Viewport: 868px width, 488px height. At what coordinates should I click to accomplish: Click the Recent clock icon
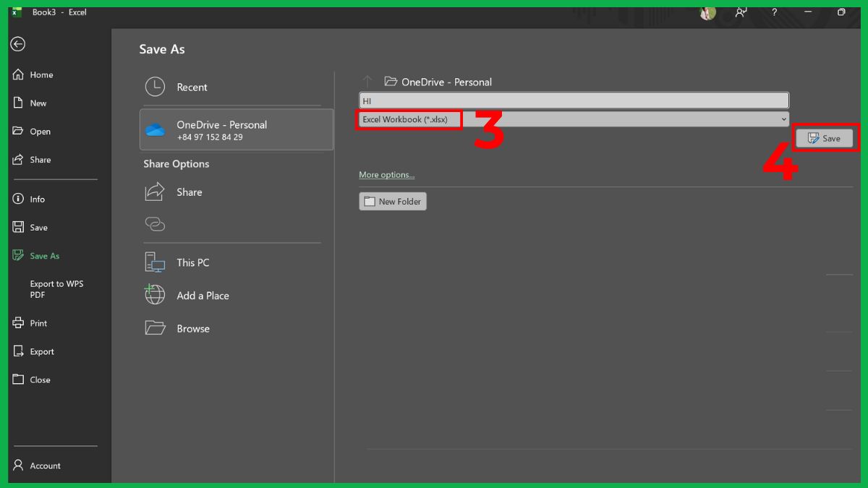(x=155, y=87)
